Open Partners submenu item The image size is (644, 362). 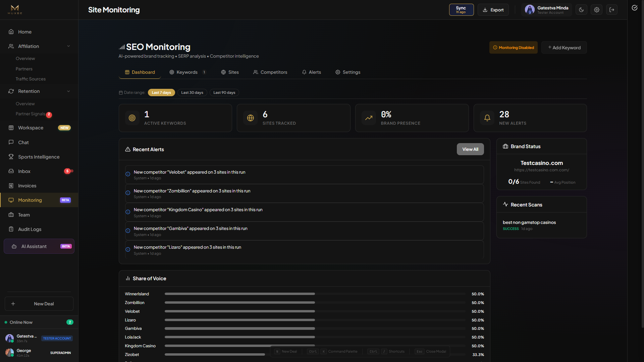pyautogui.click(x=24, y=69)
